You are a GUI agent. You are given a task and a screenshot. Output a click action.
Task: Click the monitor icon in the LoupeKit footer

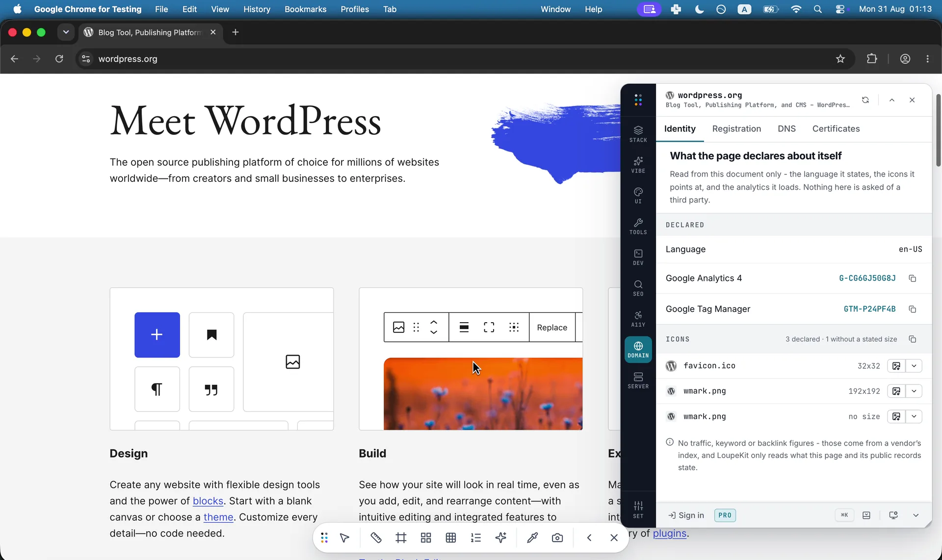pos(893,515)
